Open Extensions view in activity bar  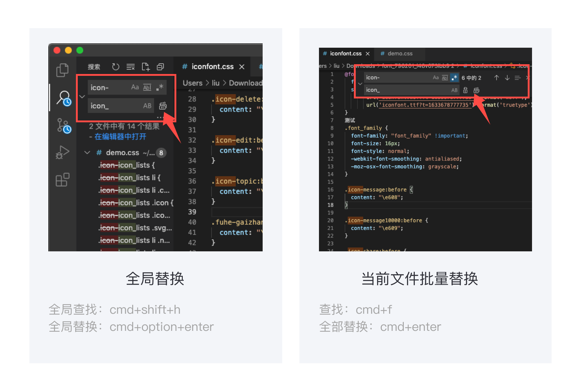click(x=62, y=179)
